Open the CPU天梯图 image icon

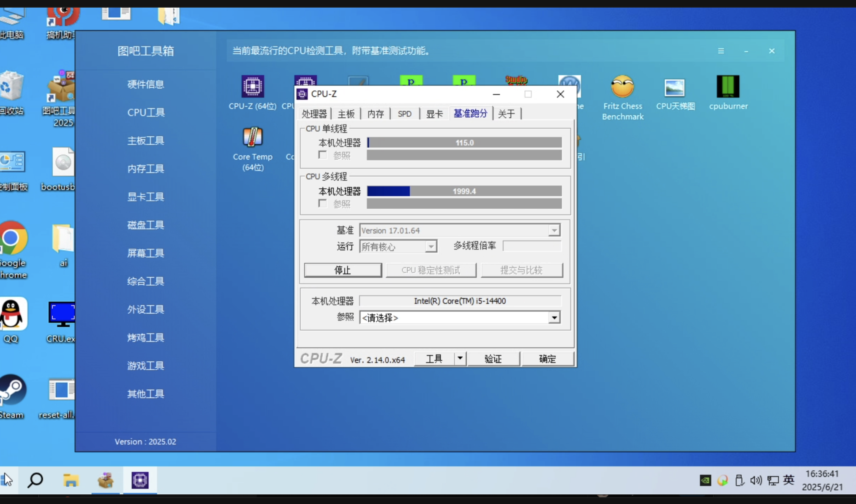(x=675, y=88)
